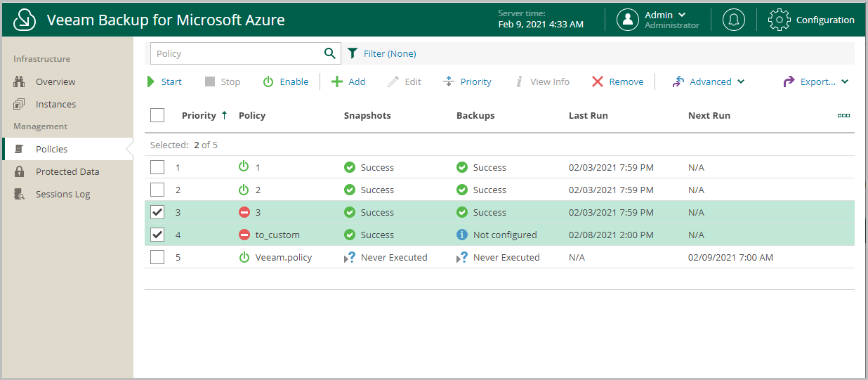Image resolution: width=868 pixels, height=380 pixels.
Task: Click the Filter (None) label
Action: (390, 53)
